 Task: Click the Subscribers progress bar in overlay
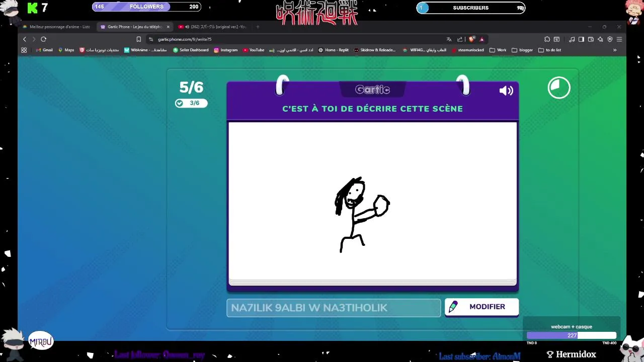point(471,8)
